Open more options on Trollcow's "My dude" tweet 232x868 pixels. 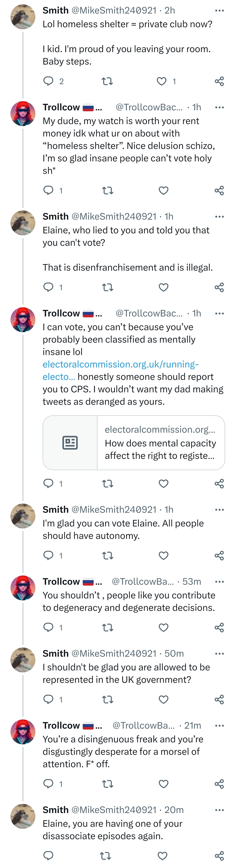click(219, 107)
